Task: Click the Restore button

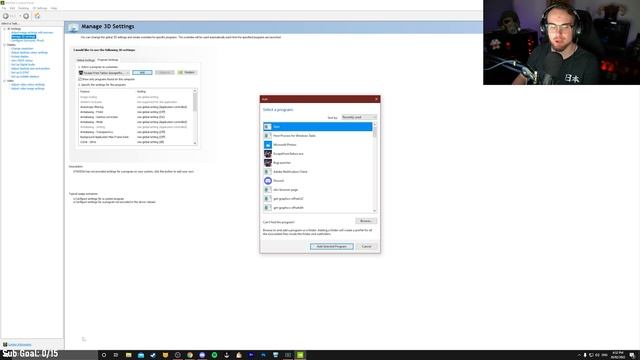Action: pyautogui.click(x=187, y=72)
